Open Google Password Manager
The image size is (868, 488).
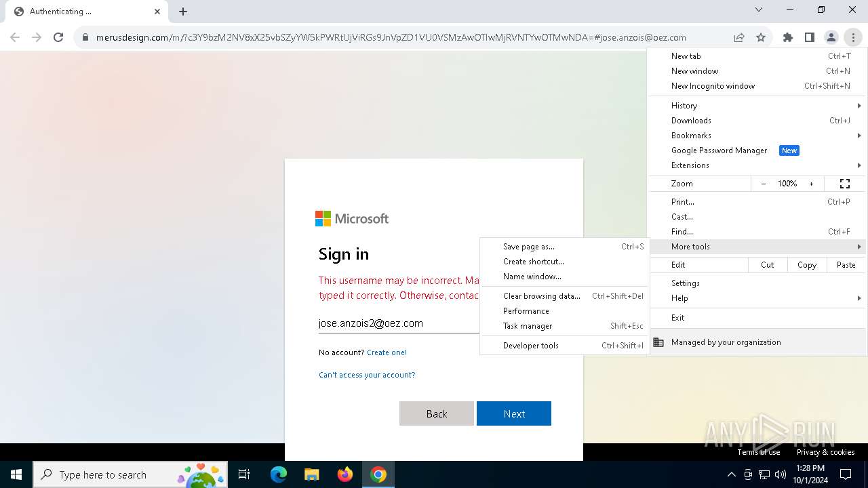(x=757, y=150)
